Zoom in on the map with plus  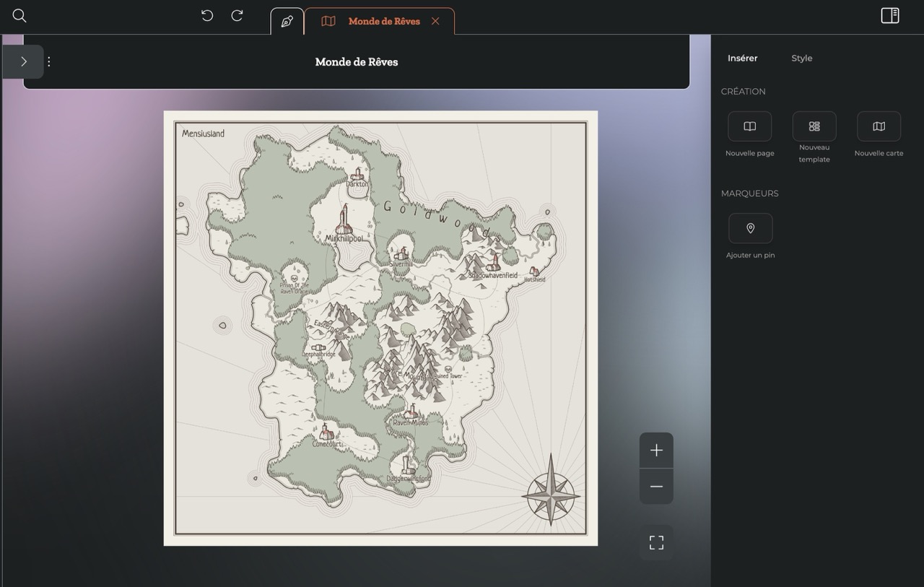tap(656, 451)
